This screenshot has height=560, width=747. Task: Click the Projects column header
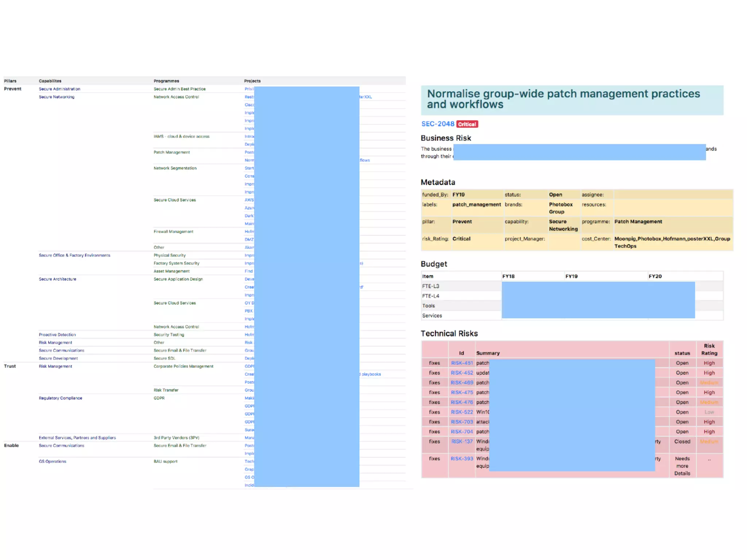pyautogui.click(x=252, y=81)
